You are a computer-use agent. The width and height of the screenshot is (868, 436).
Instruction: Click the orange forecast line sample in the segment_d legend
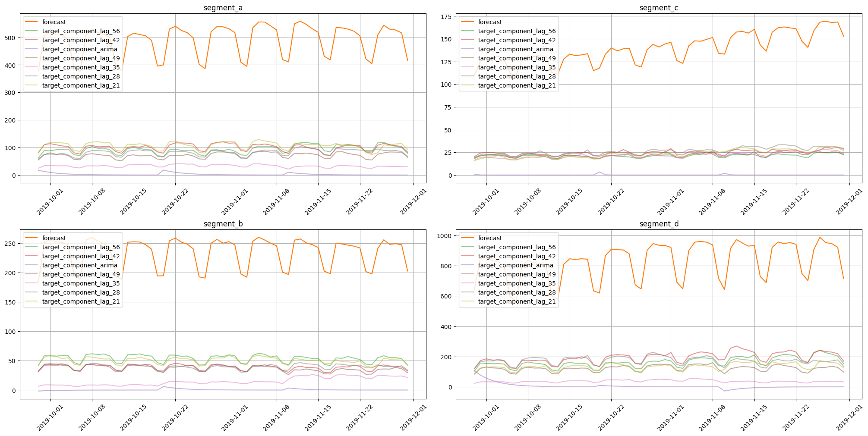[x=468, y=238]
